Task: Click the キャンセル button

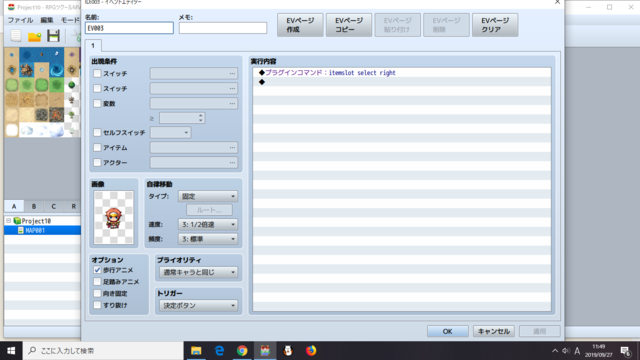Action: tap(494, 331)
